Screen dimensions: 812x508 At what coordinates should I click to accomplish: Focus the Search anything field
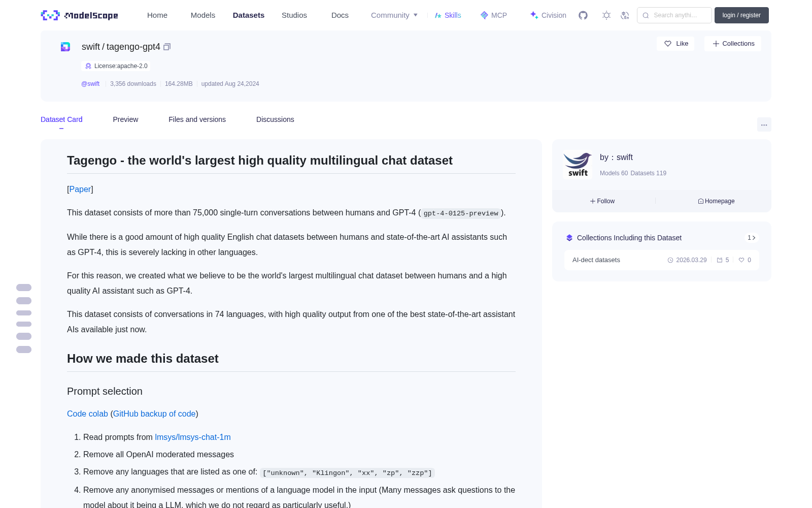[x=674, y=15]
